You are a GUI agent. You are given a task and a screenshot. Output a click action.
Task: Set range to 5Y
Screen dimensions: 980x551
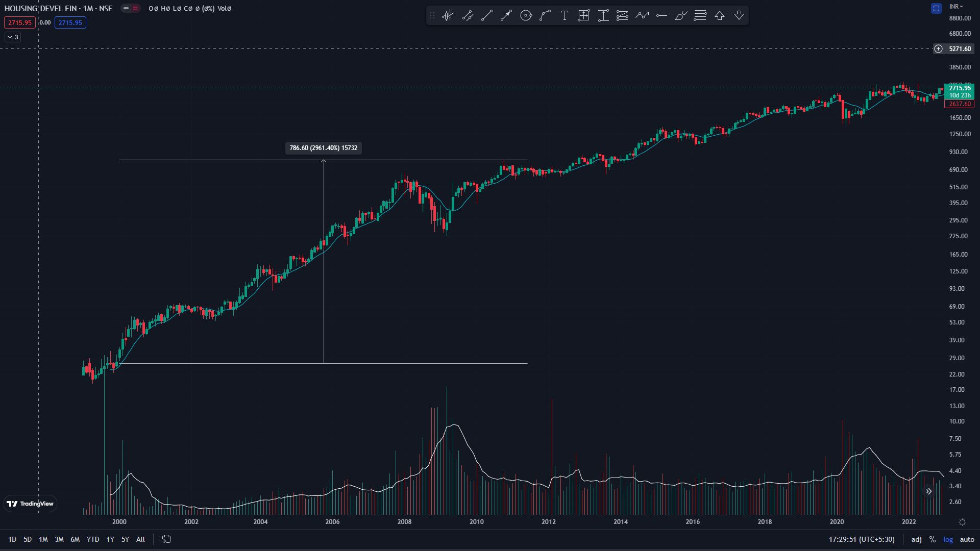pyautogui.click(x=125, y=539)
